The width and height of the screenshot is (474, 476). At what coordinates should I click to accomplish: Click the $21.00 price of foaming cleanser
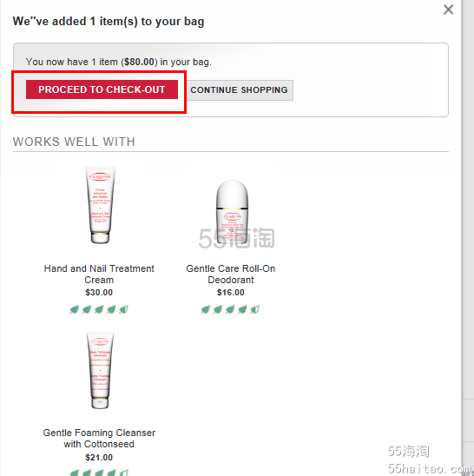tap(99, 457)
